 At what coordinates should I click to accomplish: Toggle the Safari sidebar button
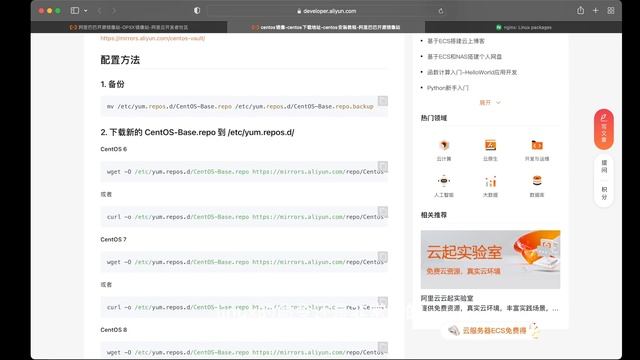click(x=75, y=11)
